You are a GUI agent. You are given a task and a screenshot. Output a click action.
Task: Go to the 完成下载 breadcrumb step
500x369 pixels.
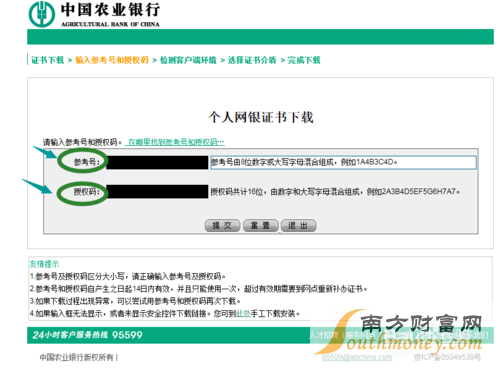coord(304,60)
